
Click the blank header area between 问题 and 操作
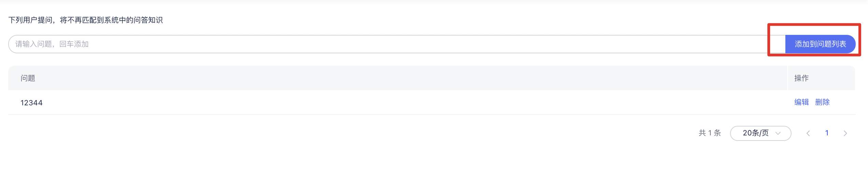pos(410,78)
